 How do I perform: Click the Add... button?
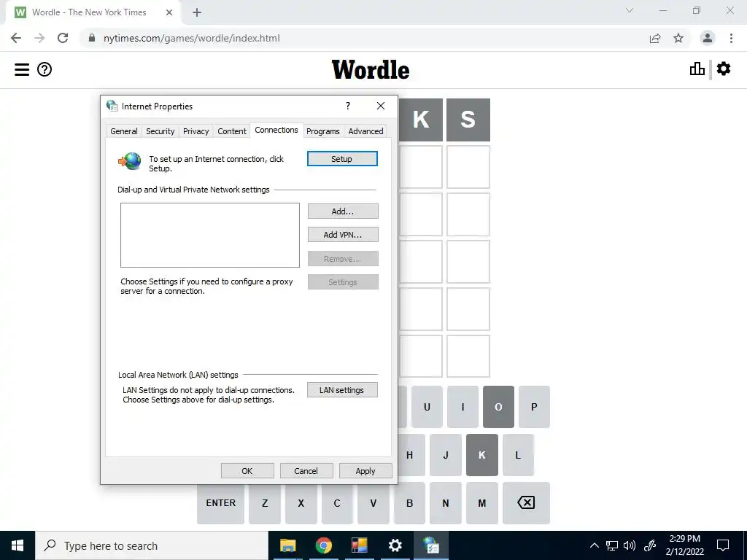[343, 211]
